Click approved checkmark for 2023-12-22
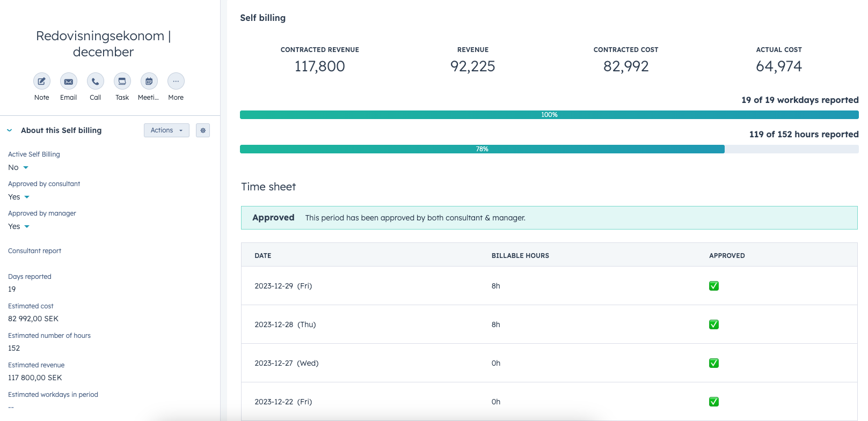 point(714,402)
